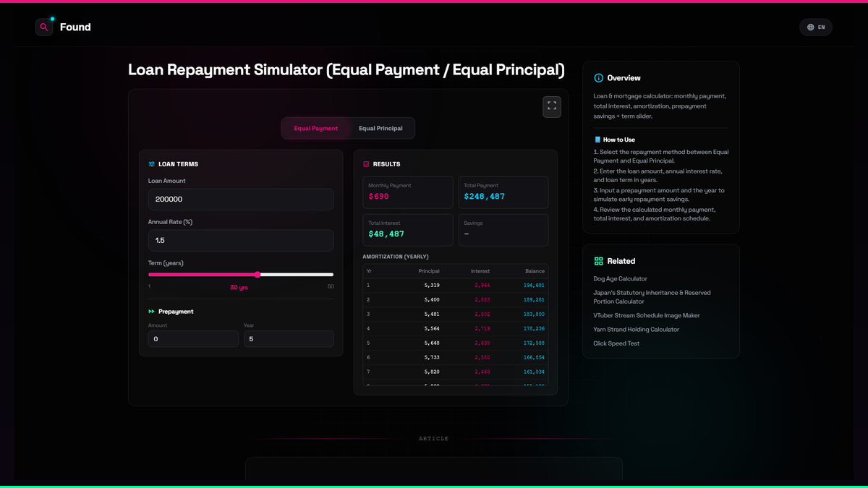Screen dimensions: 868x488
Task: Click the How to Use book icon
Action: pos(597,140)
